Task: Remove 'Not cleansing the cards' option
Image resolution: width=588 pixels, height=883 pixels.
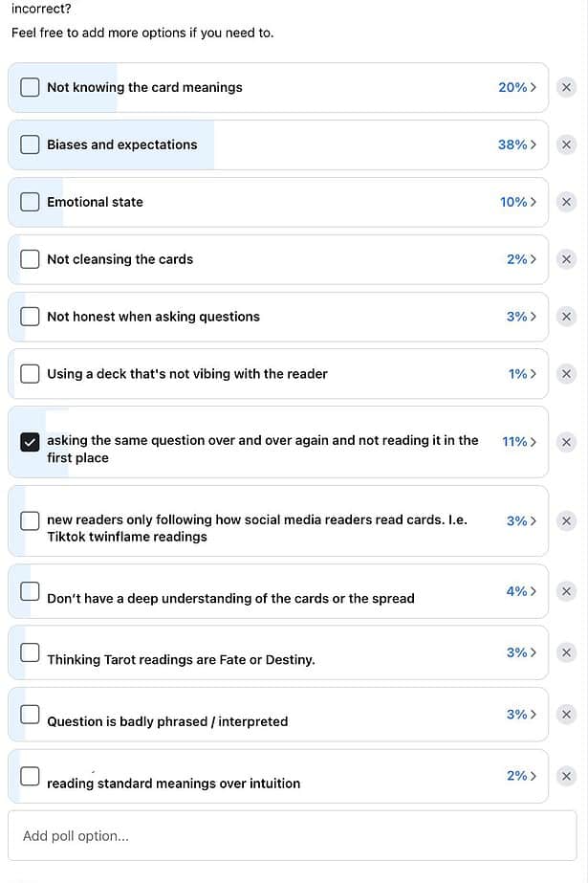Action: pyautogui.click(x=566, y=259)
